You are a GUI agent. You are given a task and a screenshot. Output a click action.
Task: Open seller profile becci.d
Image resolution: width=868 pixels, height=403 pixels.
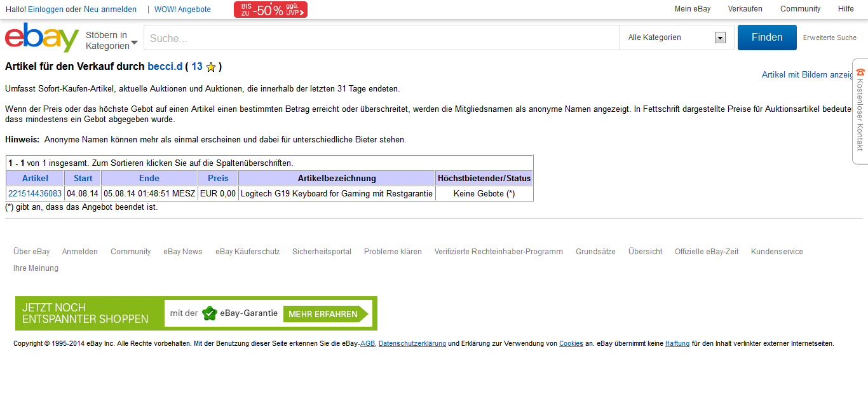click(165, 67)
